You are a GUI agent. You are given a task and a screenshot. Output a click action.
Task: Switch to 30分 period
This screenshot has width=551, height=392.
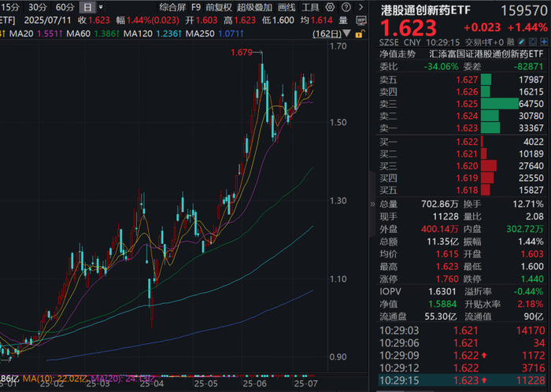point(38,7)
